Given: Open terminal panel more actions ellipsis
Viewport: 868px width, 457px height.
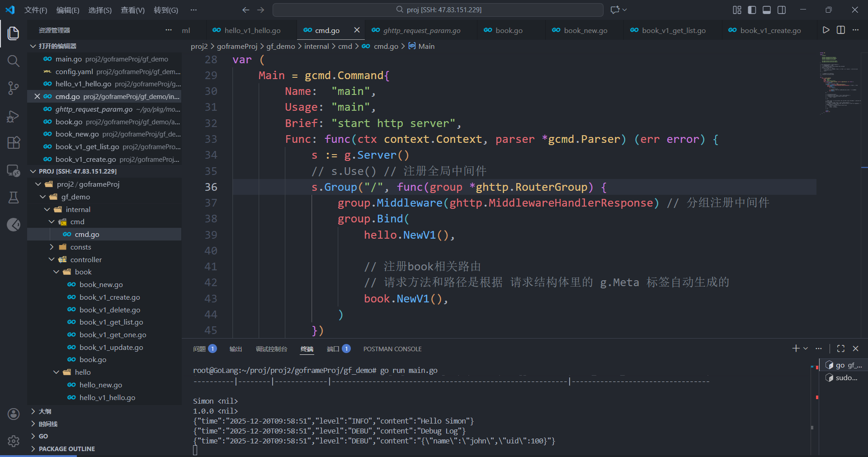Looking at the screenshot, I should click(819, 349).
